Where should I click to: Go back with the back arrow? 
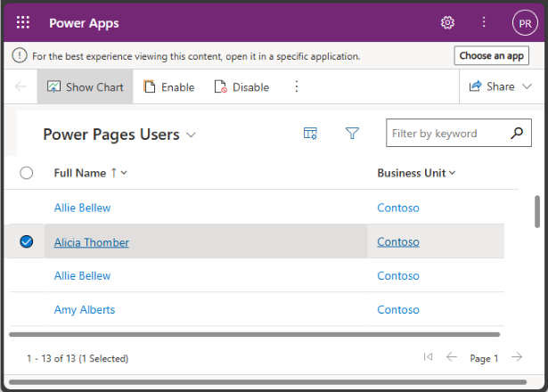click(20, 86)
